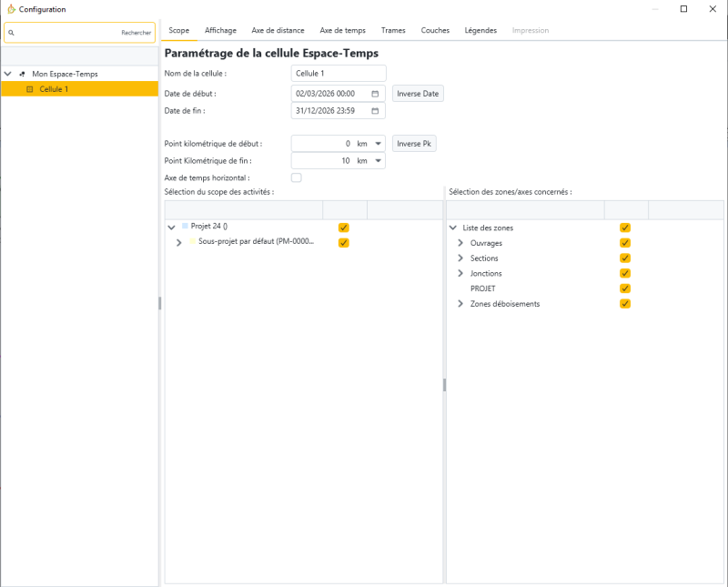Expand the Sous-projet par défaut node
728x587 pixels.
(179, 243)
